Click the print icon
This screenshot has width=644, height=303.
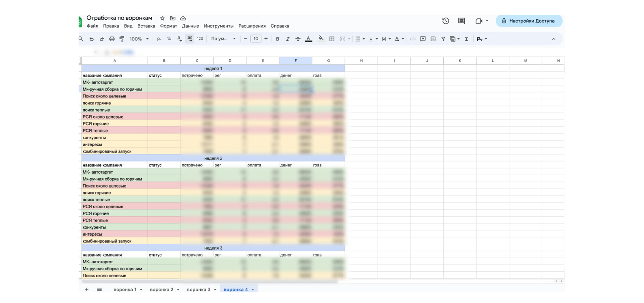(x=112, y=39)
